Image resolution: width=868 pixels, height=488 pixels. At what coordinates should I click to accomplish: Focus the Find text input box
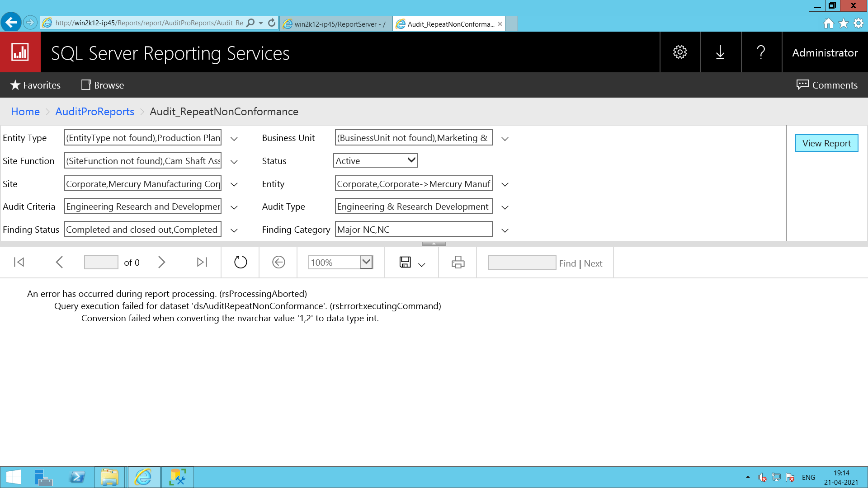pos(522,263)
